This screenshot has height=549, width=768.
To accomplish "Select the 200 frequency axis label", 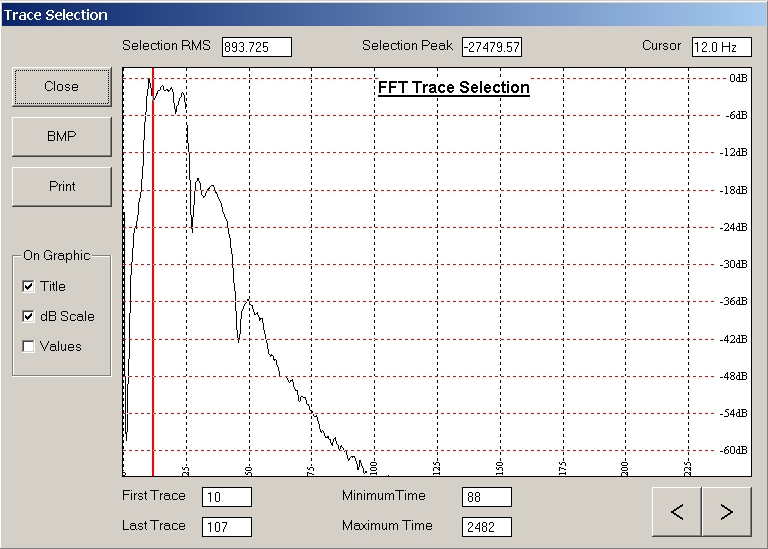I will click(624, 468).
